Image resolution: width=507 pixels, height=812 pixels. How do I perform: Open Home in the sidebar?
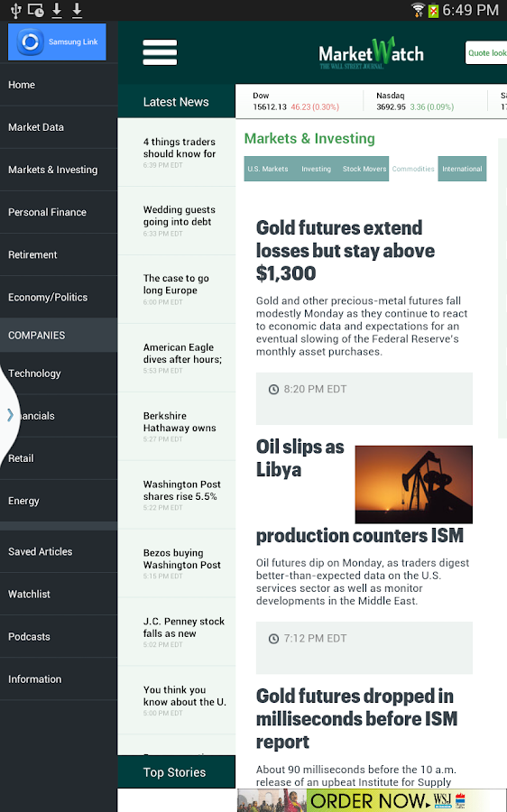[x=59, y=85]
